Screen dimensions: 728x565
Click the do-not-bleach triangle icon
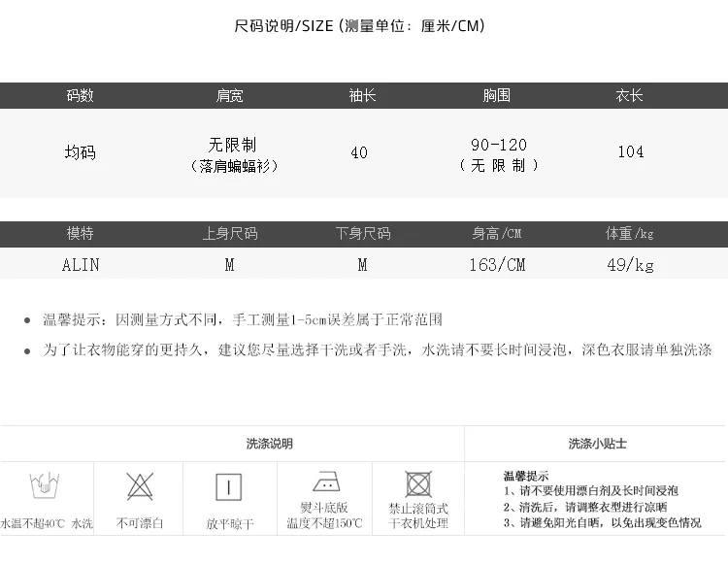pyautogui.click(x=140, y=486)
